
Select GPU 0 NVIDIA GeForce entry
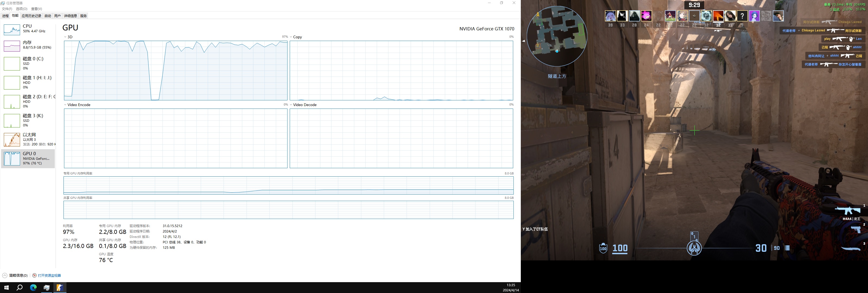[28, 158]
